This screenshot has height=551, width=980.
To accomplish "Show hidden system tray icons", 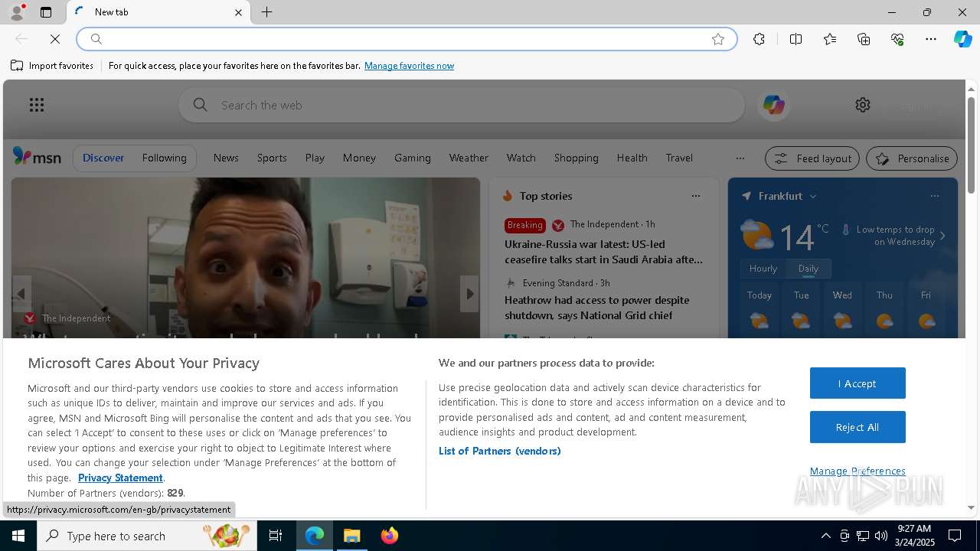I will pos(825,536).
